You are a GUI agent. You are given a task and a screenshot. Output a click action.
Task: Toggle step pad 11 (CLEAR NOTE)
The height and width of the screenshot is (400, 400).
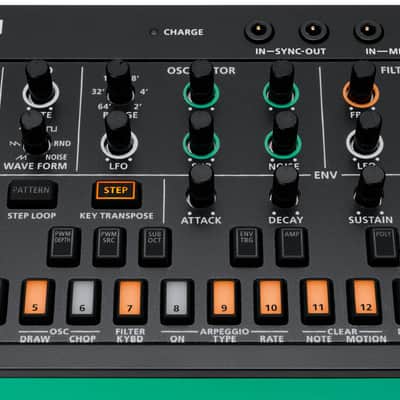point(317,302)
